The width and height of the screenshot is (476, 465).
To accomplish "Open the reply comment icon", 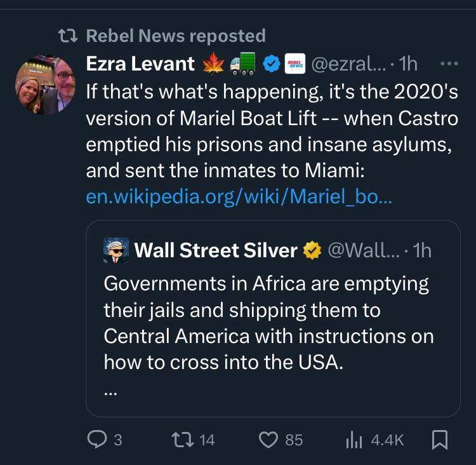I will [98, 439].
